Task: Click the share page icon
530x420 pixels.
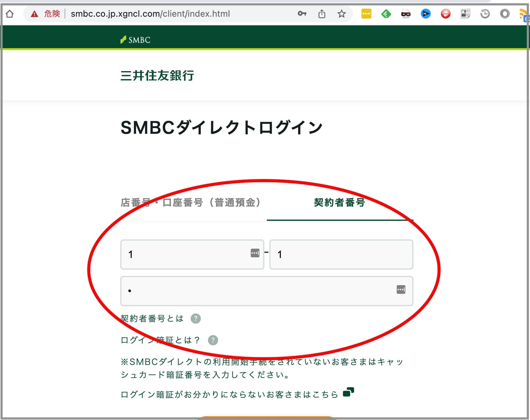Action: [x=322, y=14]
